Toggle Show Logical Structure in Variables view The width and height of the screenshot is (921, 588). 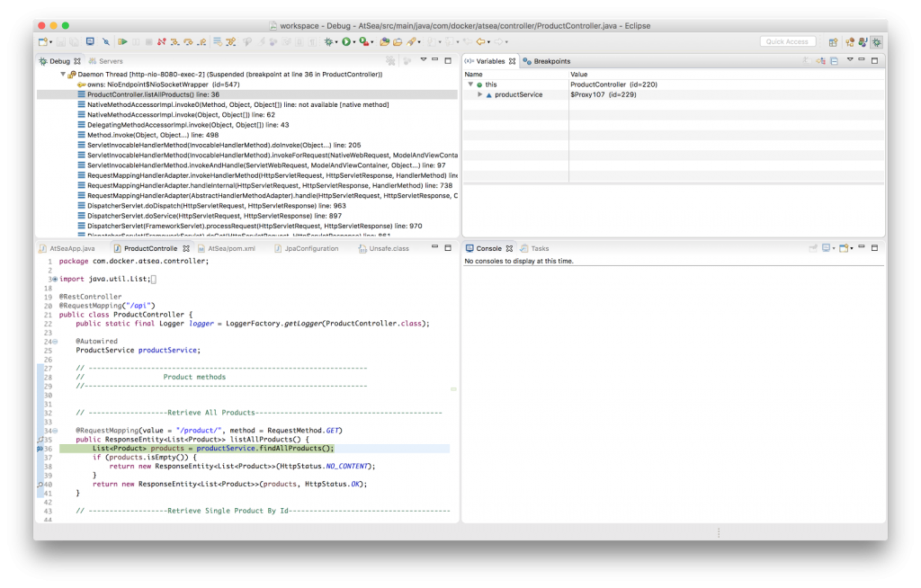pos(819,60)
